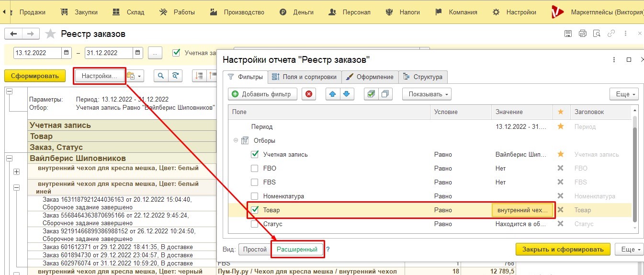Click the blue help question mark

(x=328, y=250)
